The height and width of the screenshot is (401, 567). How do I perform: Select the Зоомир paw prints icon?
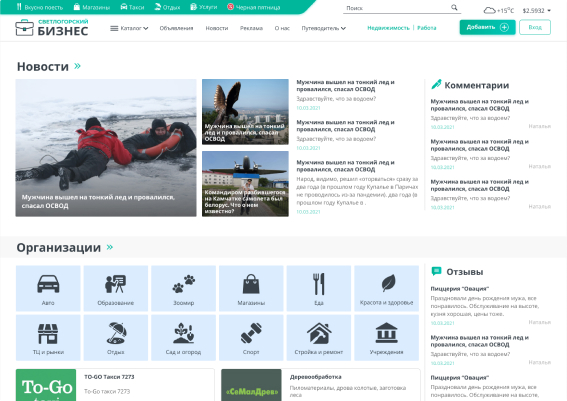pos(184,284)
